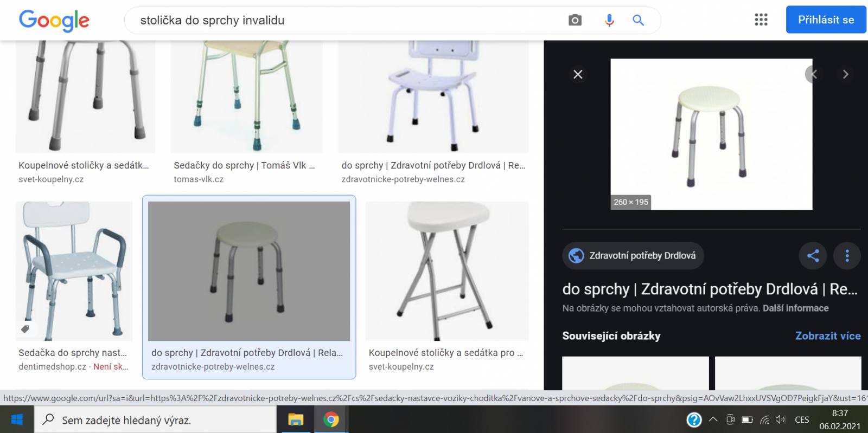
Task: Click the Google logo
Action: (x=54, y=21)
